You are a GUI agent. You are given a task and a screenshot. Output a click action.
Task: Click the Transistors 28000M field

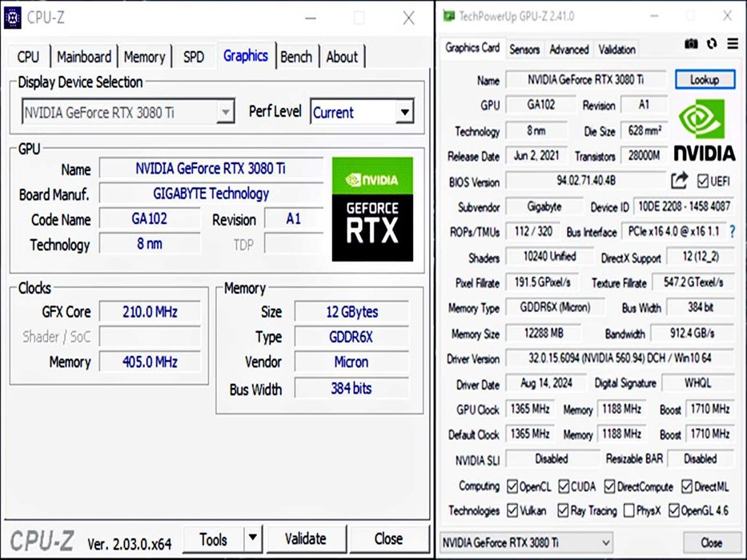pyautogui.click(x=644, y=155)
